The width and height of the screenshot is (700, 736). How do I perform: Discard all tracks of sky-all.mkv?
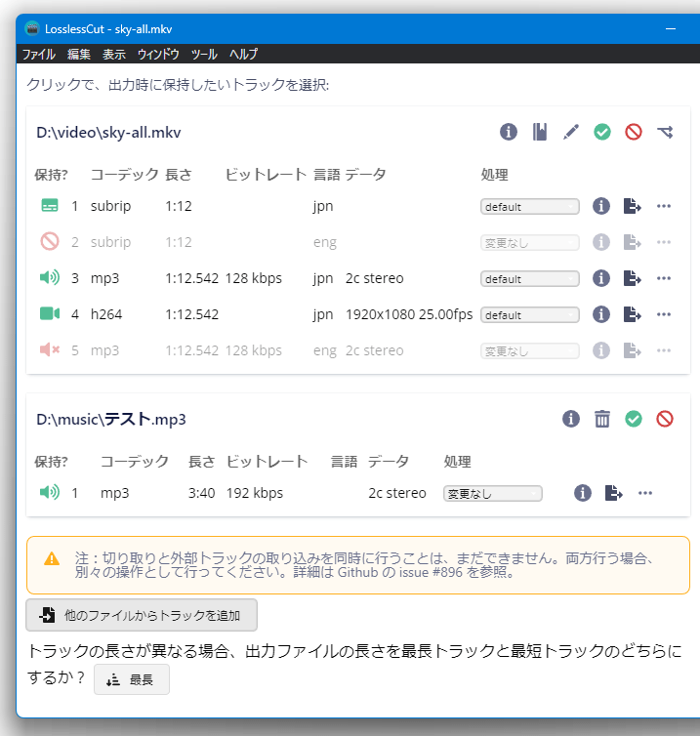(x=634, y=132)
